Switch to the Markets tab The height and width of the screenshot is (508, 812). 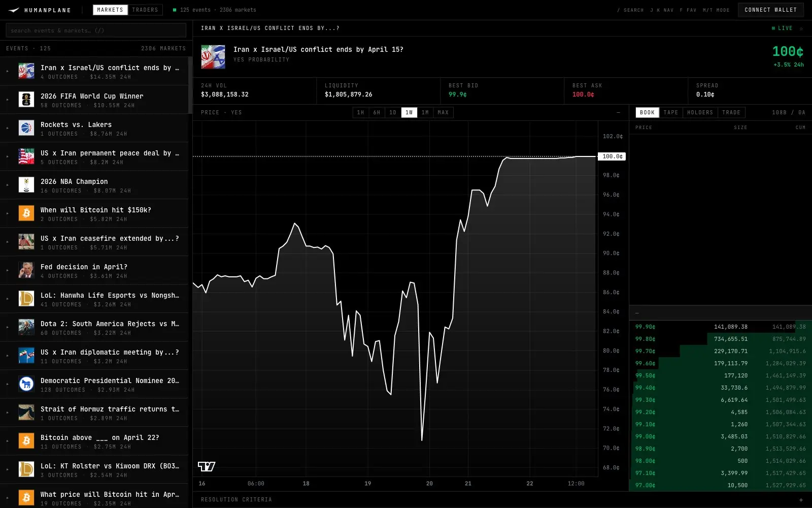coord(110,10)
